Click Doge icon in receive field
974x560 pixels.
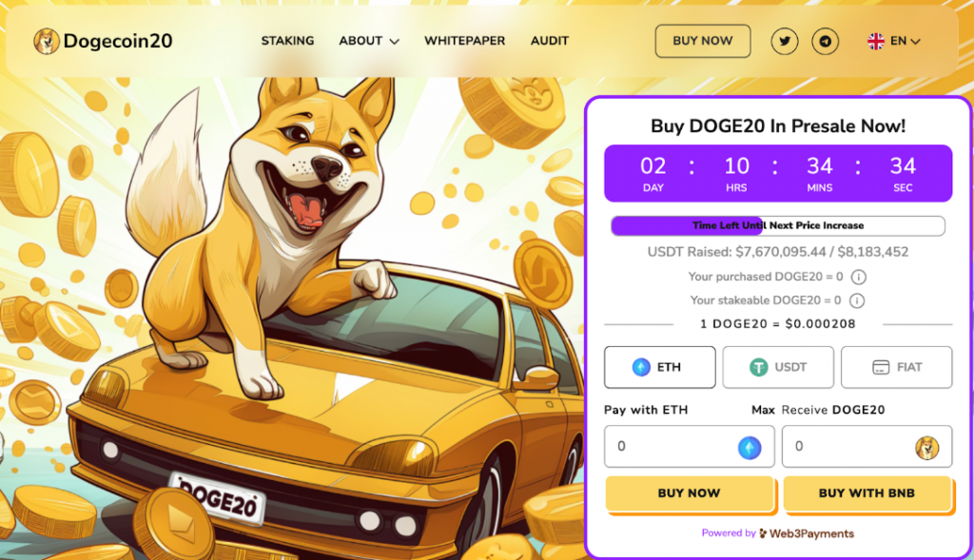pos(926,447)
